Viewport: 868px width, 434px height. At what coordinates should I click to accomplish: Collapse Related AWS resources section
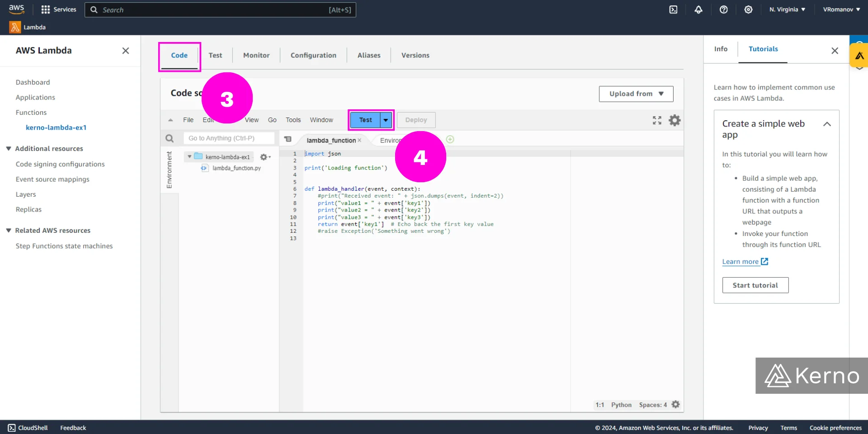8,231
